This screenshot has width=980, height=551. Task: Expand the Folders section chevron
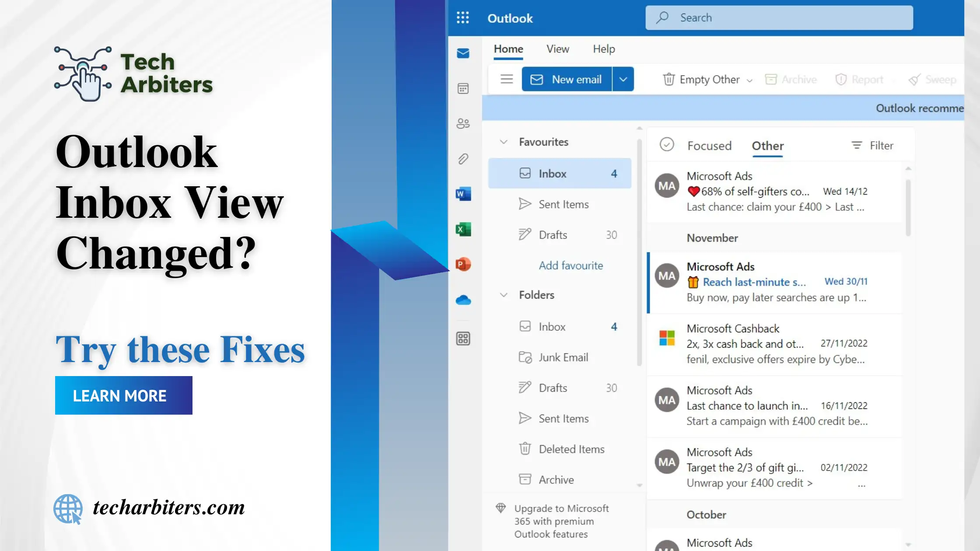click(504, 295)
